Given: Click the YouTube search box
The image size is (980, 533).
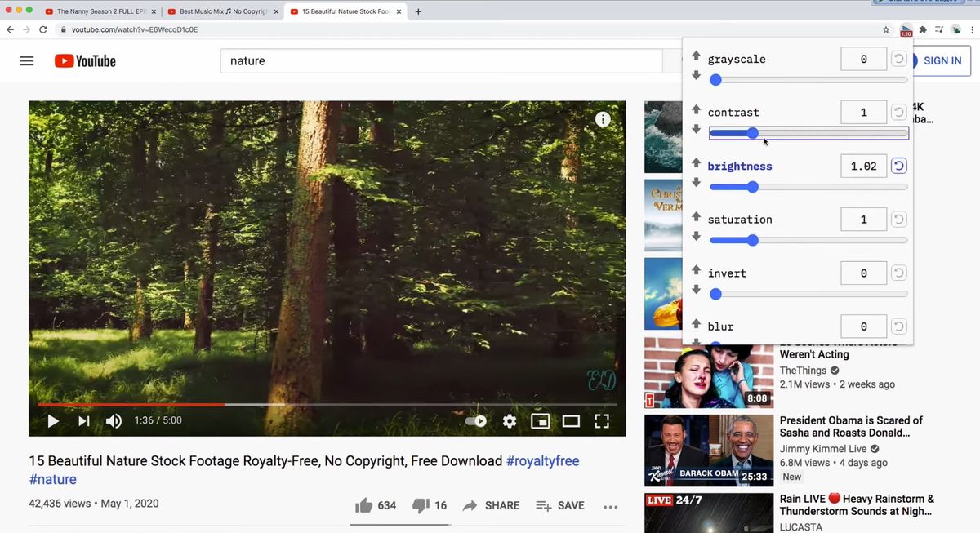Looking at the screenshot, I should coord(441,61).
